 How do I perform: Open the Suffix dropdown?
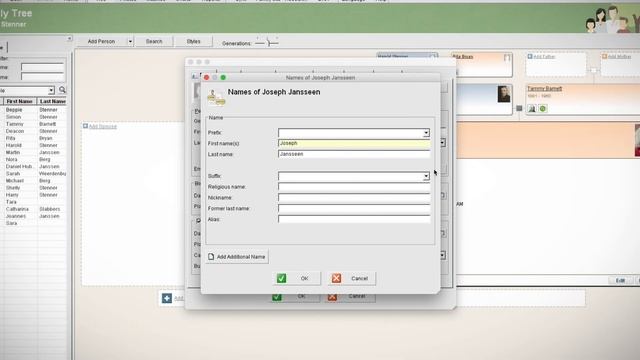[426, 176]
